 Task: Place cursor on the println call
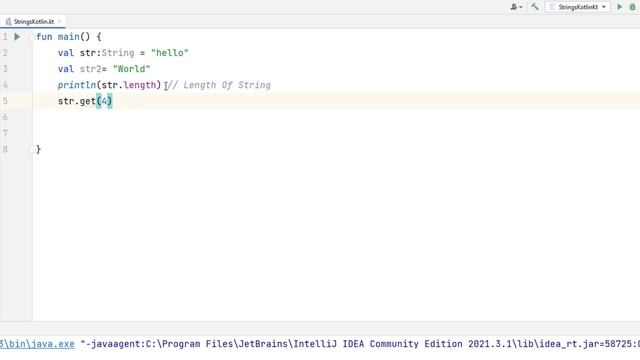click(x=77, y=85)
